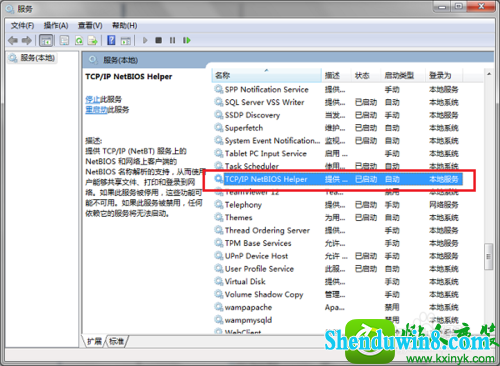Select the SQL Server VSS Writer name

[265, 102]
